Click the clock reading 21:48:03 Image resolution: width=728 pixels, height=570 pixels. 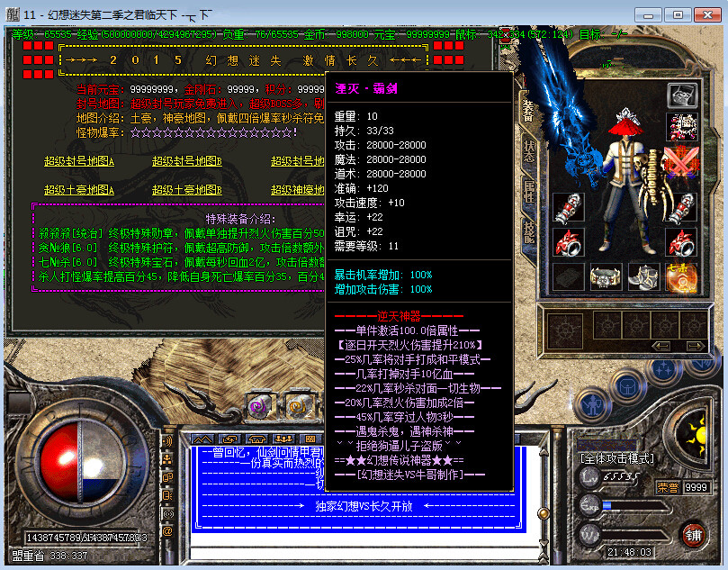629,552
